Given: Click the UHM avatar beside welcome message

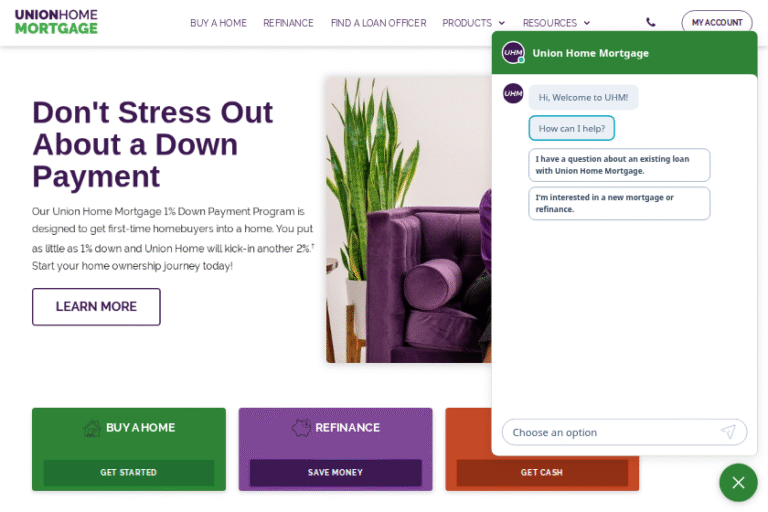Looking at the screenshot, I should (x=513, y=94).
